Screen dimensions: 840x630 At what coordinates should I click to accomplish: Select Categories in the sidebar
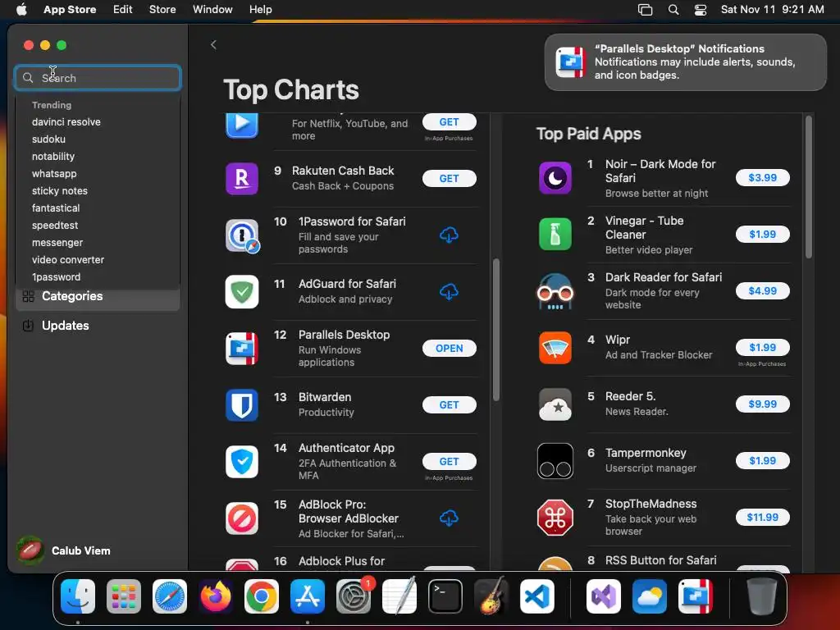point(98,296)
